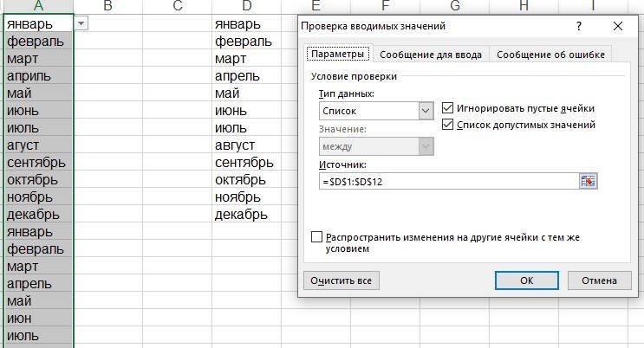Switch to Сообщение об ошибке tab
Viewport: 644px width, 348px height.
pyautogui.click(x=550, y=55)
